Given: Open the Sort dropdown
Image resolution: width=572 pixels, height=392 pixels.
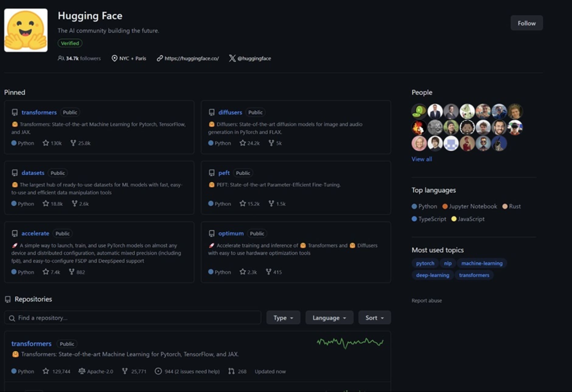Looking at the screenshot, I should [374, 318].
